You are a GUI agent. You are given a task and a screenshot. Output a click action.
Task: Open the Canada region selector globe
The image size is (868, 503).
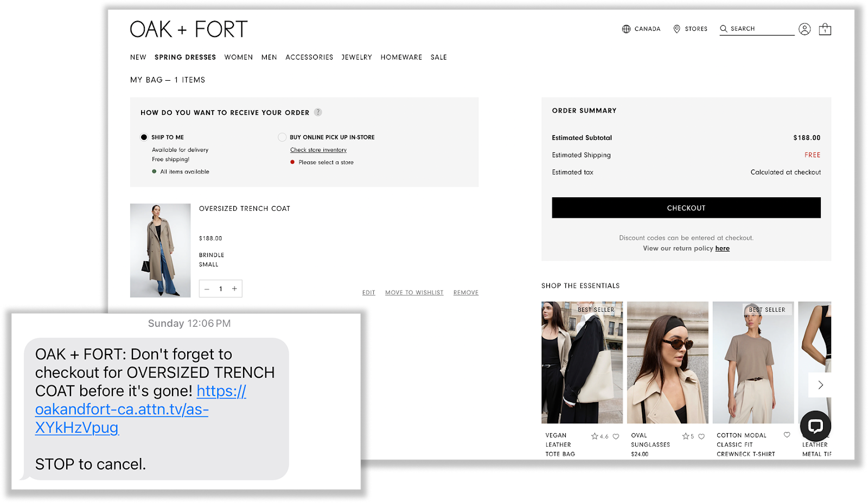626,29
